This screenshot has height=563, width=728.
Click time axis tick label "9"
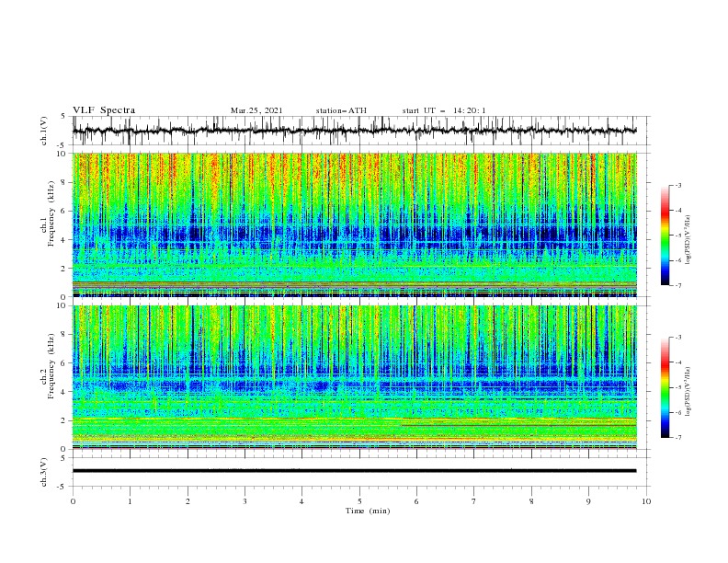click(x=588, y=501)
